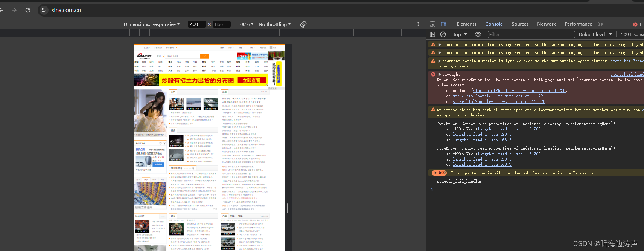Show more DevTools tabs chevron

(601, 24)
